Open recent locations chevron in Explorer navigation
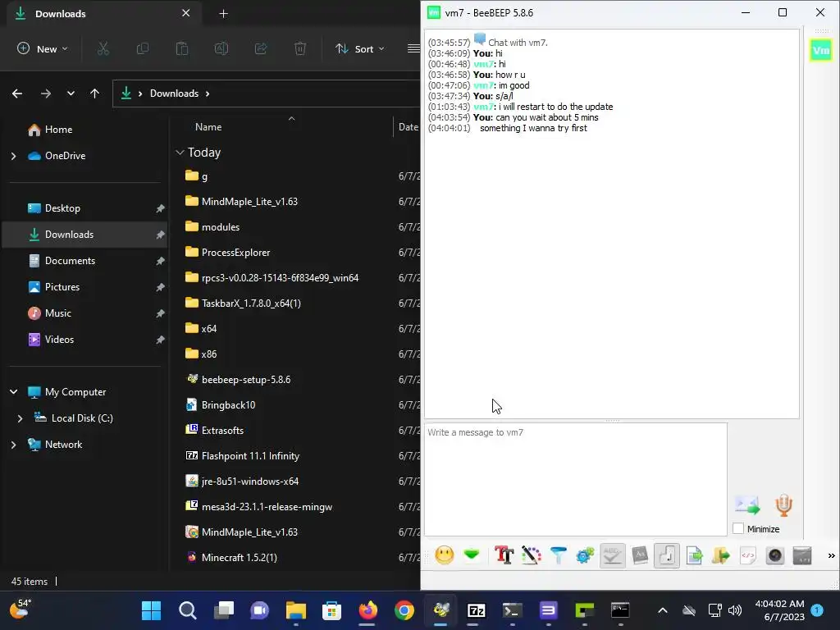The height and width of the screenshot is (630, 840). pyautogui.click(x=71, y=94)
